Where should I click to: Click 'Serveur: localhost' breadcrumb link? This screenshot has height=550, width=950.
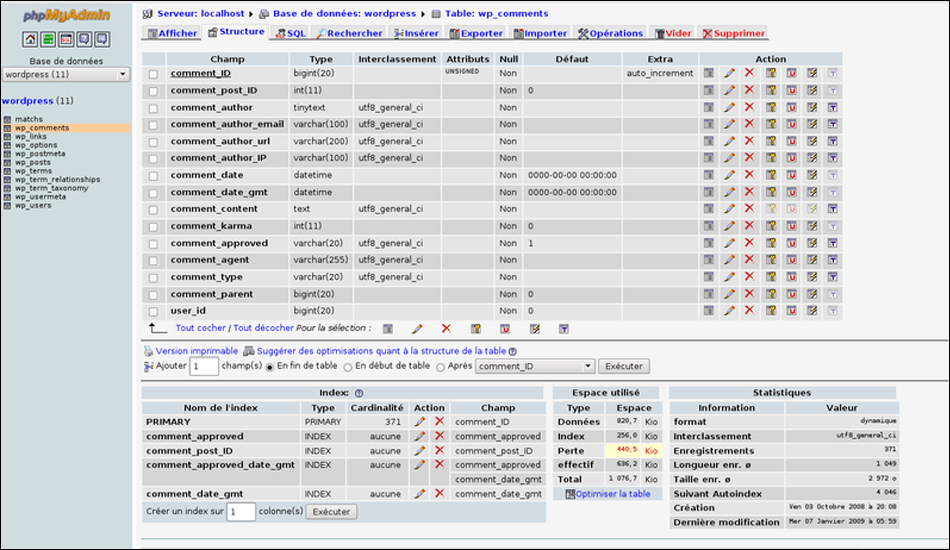pyautogui.click(x=201, y=13)
